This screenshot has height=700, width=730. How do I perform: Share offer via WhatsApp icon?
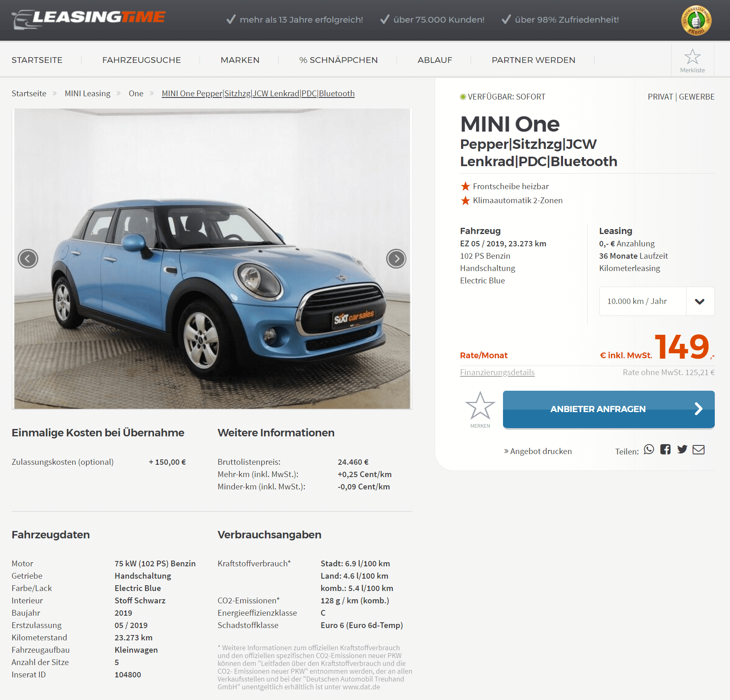click(649, 450)
